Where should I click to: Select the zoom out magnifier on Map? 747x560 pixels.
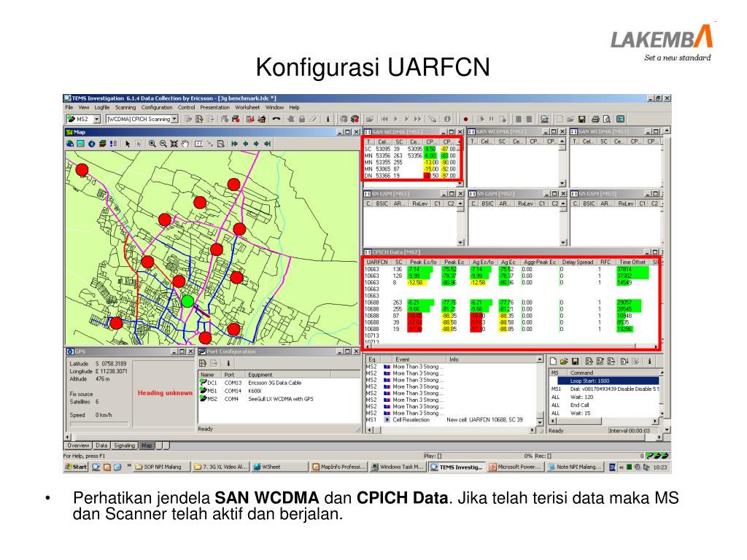click(163, 144)
